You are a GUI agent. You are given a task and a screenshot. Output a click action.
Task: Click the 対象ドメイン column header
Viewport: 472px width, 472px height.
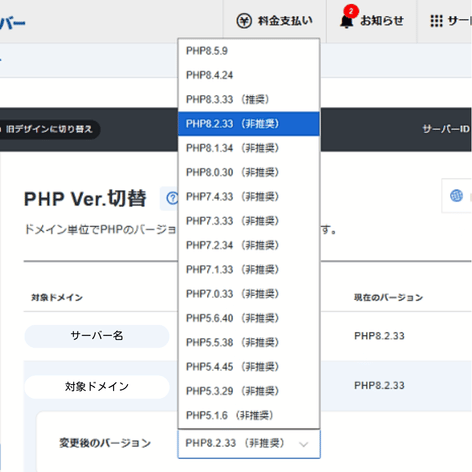coord(57,297)
